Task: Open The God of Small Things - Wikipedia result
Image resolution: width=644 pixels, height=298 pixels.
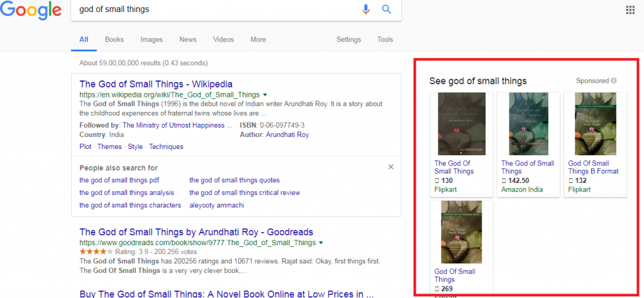Action: [156, 84]
